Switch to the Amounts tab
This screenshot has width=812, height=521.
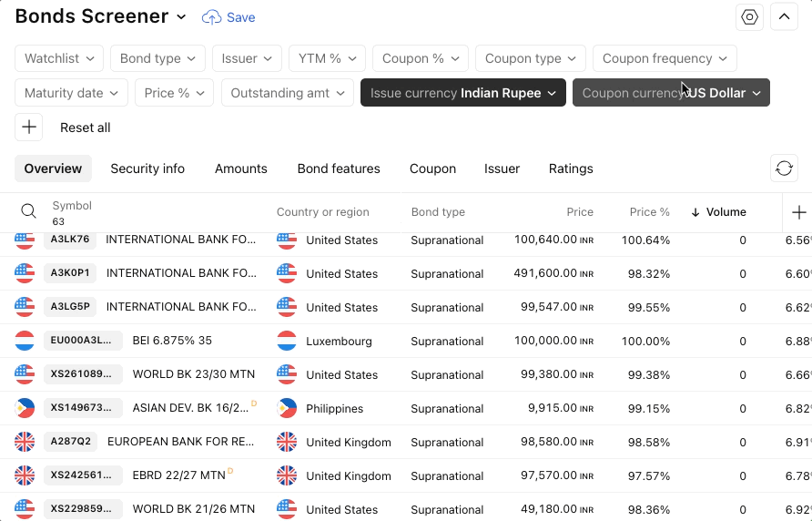coord(241,169)
